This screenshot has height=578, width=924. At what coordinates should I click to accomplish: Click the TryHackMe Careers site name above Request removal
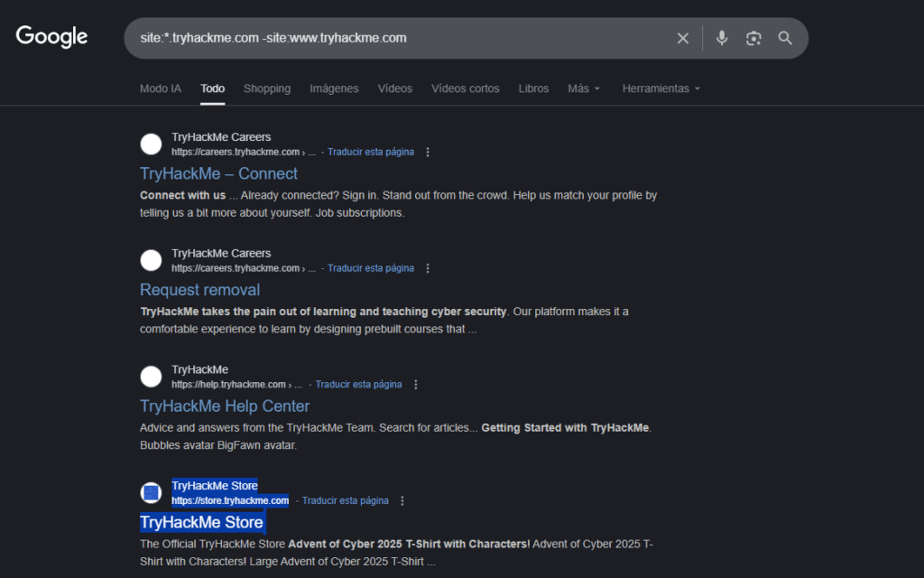pos(221,253)
